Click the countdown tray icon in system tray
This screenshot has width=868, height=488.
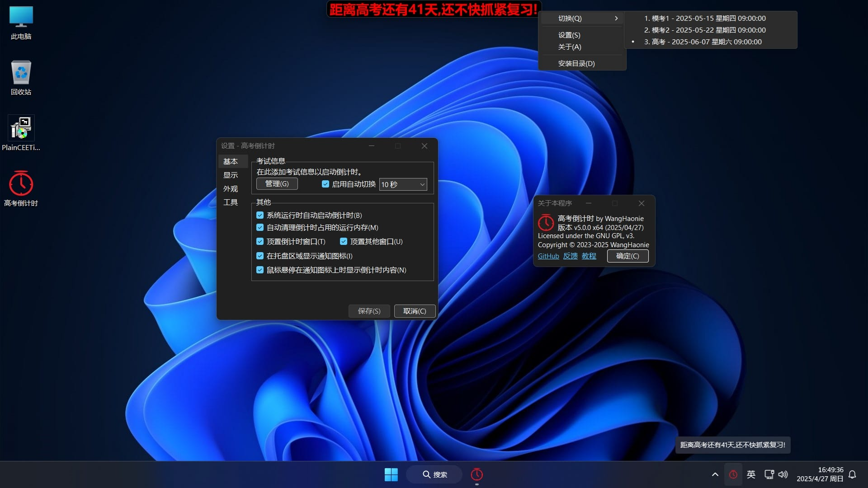point(733,474)
